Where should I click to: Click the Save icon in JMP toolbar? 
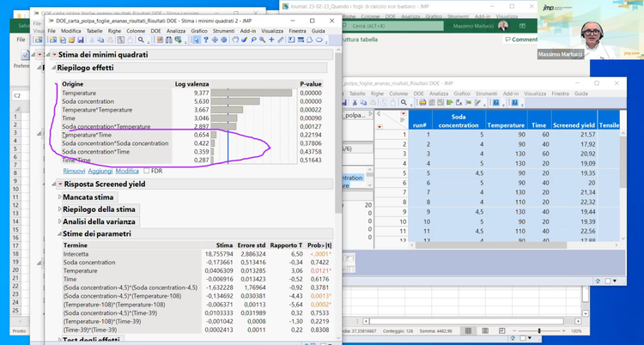81,39
